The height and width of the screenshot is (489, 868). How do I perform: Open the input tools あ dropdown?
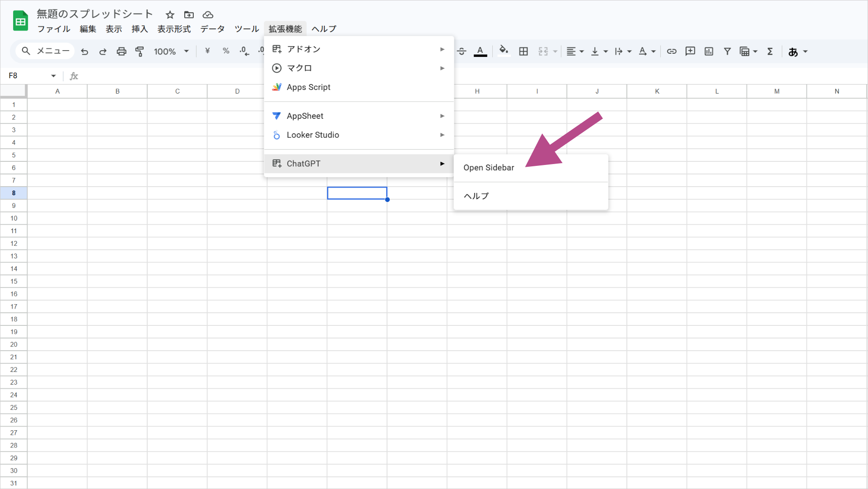click(798, 52)
